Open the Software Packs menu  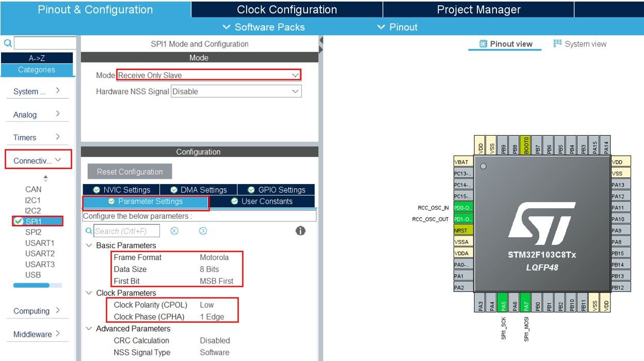pos(263,27)
